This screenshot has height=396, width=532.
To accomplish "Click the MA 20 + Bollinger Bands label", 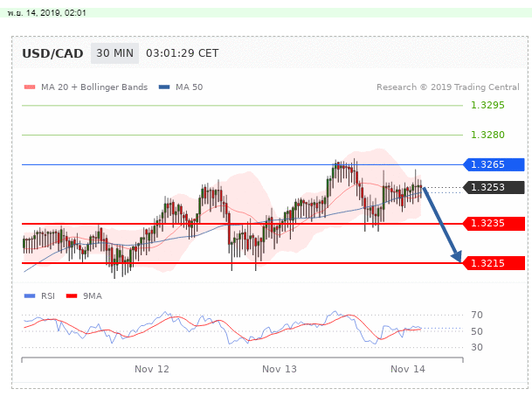I will click(94, 87).
